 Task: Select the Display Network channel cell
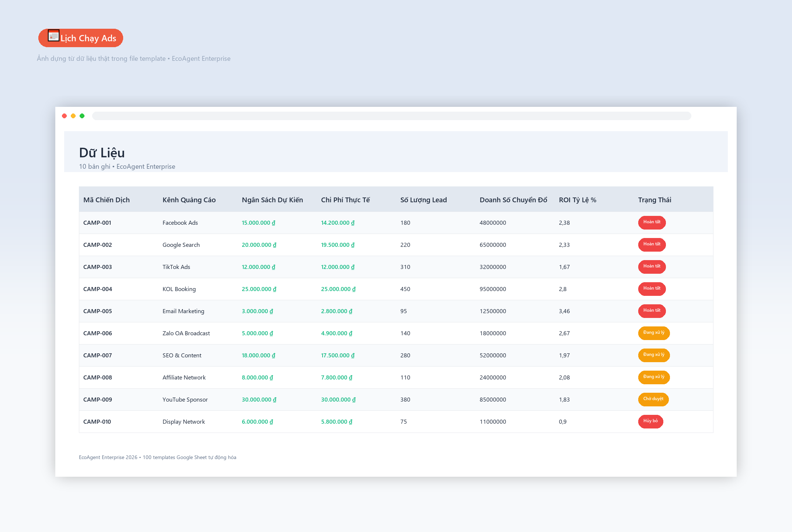pyautogui.click(x=184, y=422)
